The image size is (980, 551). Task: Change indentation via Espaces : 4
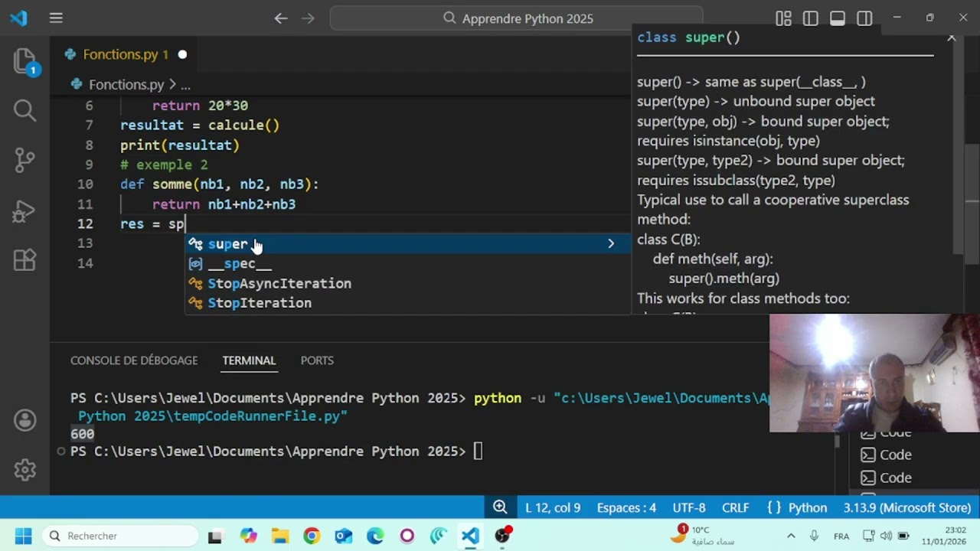(626, 507)
